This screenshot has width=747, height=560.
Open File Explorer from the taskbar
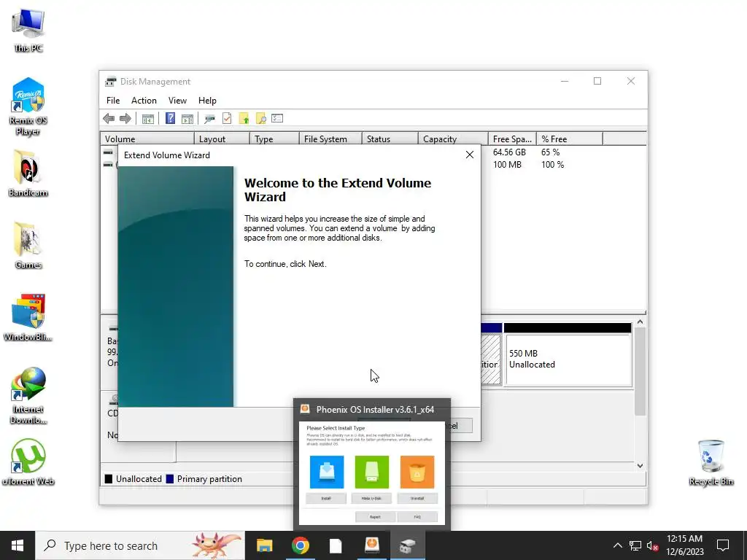click(x=264, y=545)
